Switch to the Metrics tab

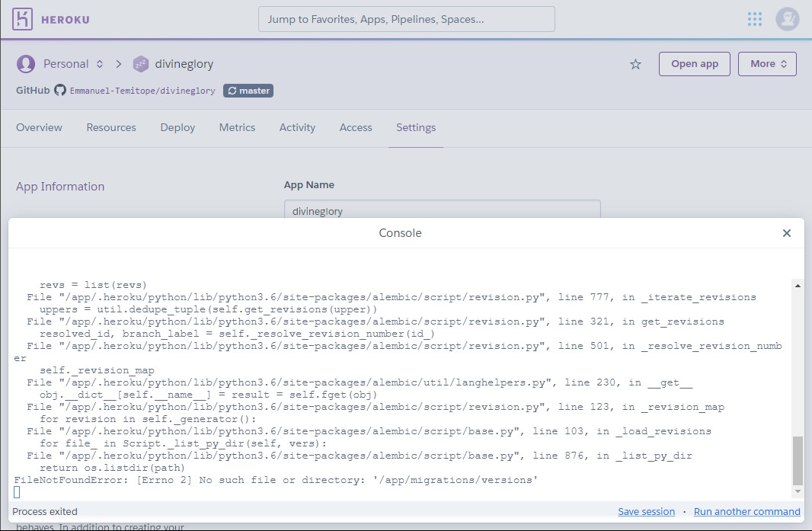point(237,127)
